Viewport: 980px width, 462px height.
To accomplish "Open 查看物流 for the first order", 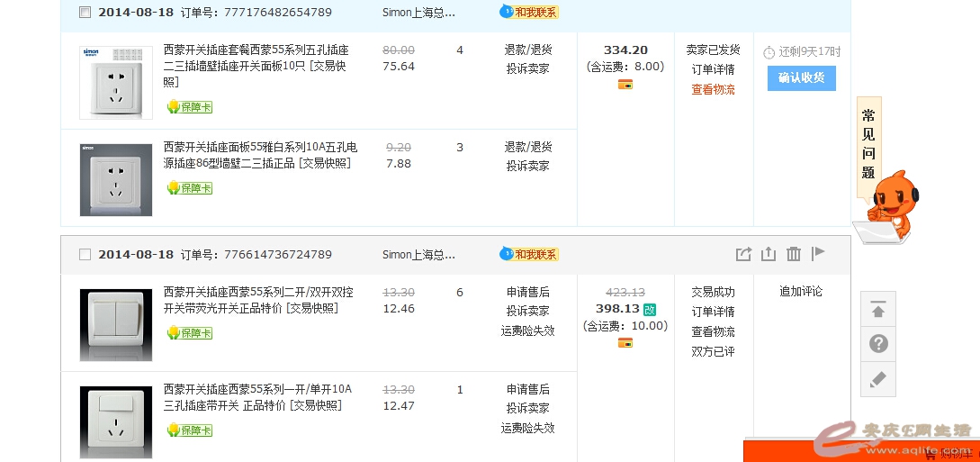I will [713, 90].
